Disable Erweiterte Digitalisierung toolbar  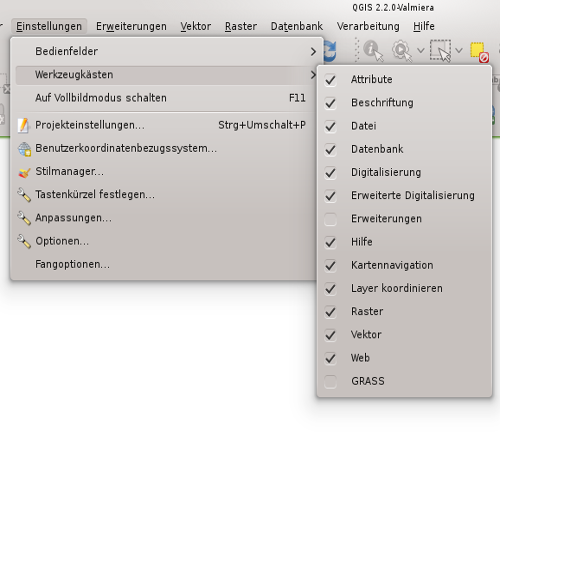[330, 196]
